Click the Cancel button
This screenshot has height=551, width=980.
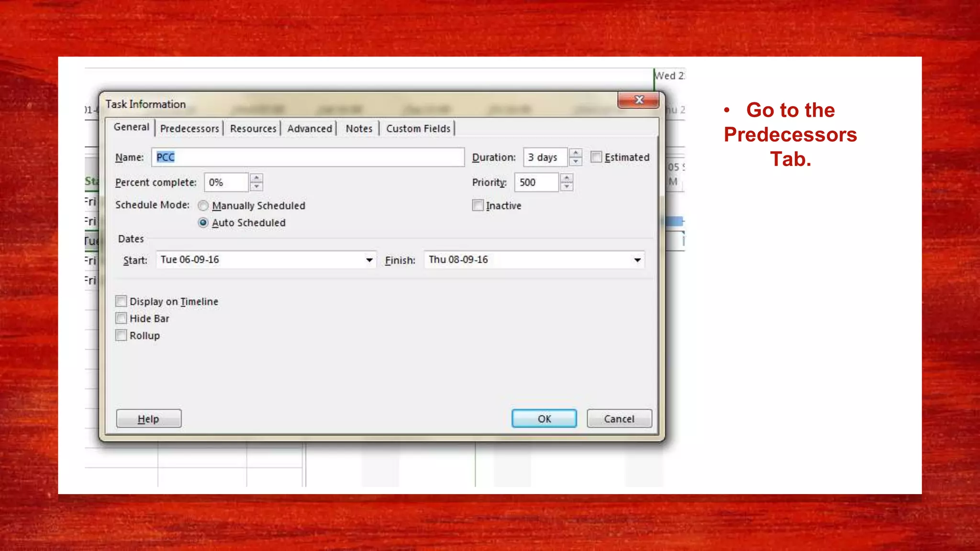[619, 419]
